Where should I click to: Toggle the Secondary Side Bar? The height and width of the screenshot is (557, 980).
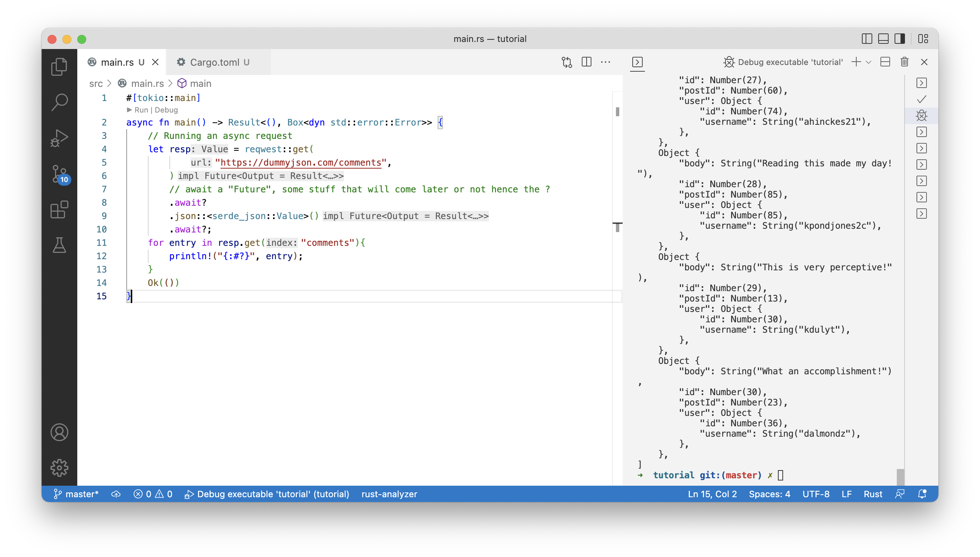pyautogui.click(x=899, y=39)
